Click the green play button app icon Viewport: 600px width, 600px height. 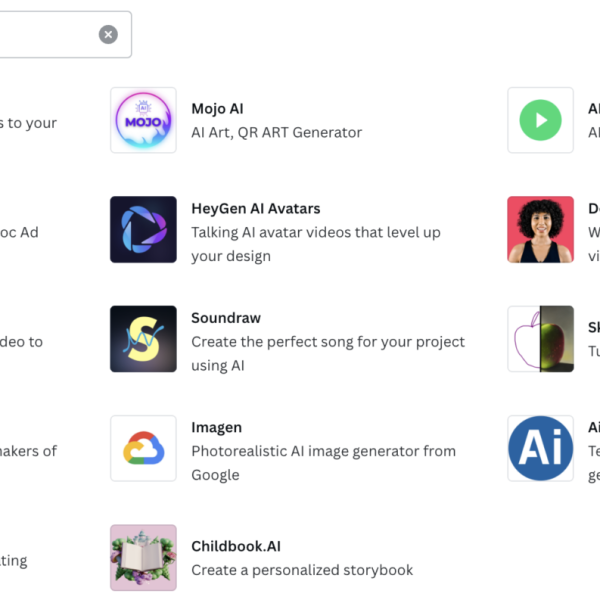540,120
